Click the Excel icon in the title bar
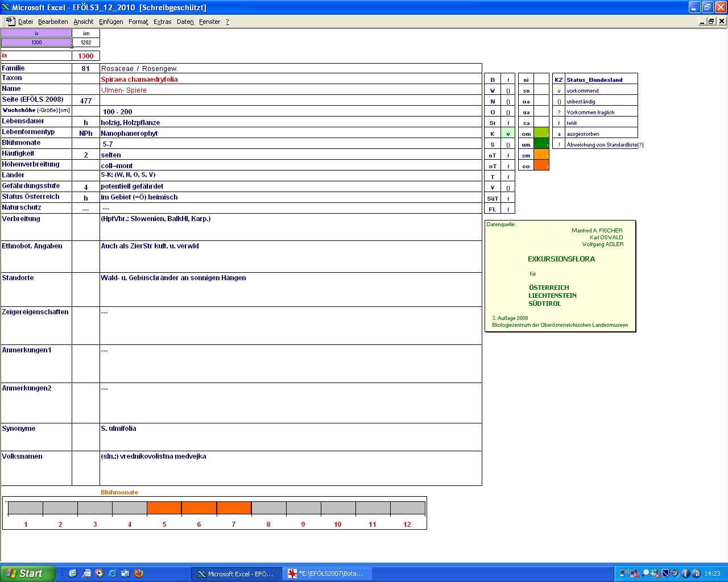This screenshot has height=582, width=728. pos(6,7)
